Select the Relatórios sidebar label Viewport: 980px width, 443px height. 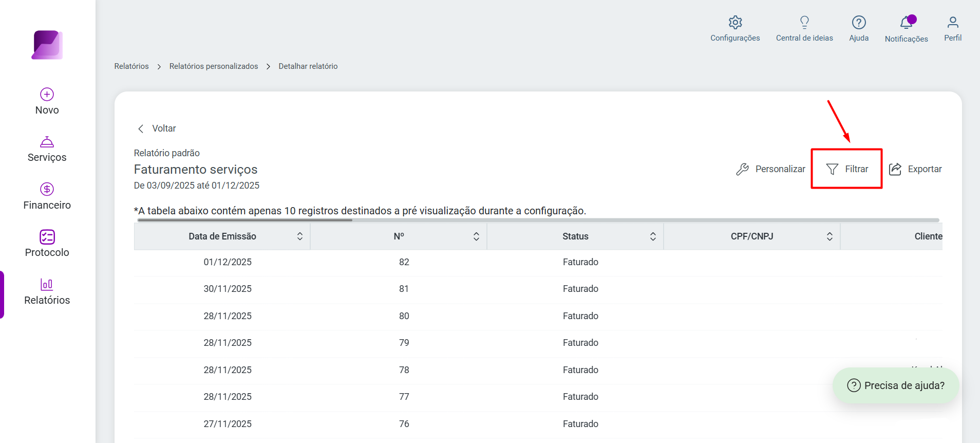47,300
